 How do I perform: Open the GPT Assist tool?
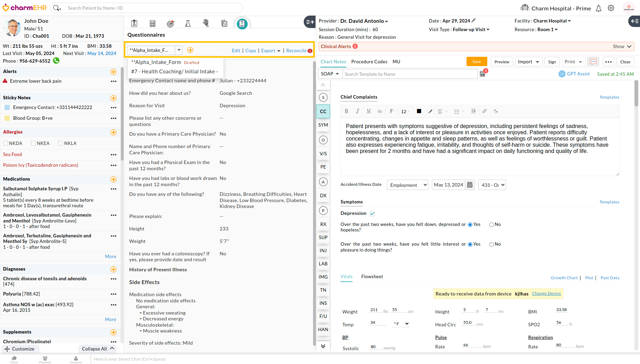(574, 74)
